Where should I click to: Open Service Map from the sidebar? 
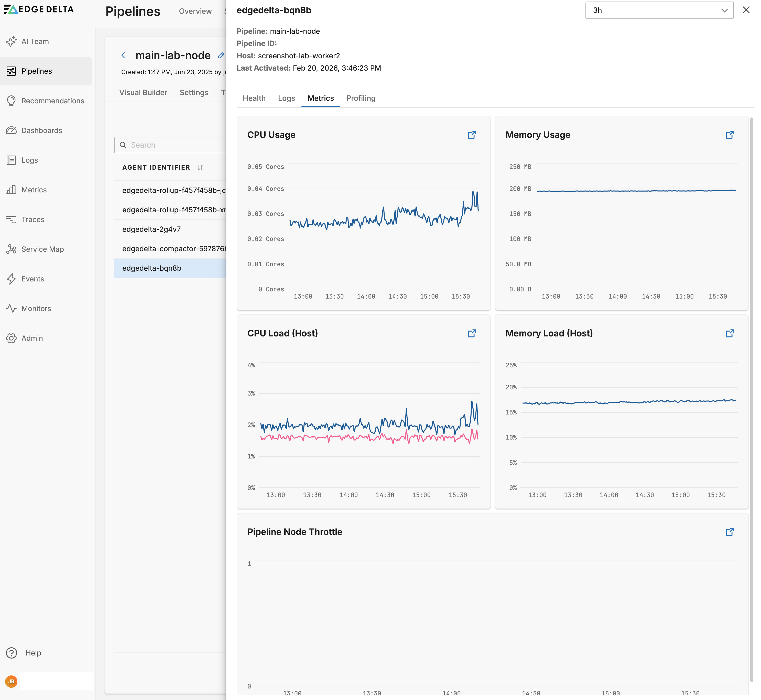coord(42,249)
